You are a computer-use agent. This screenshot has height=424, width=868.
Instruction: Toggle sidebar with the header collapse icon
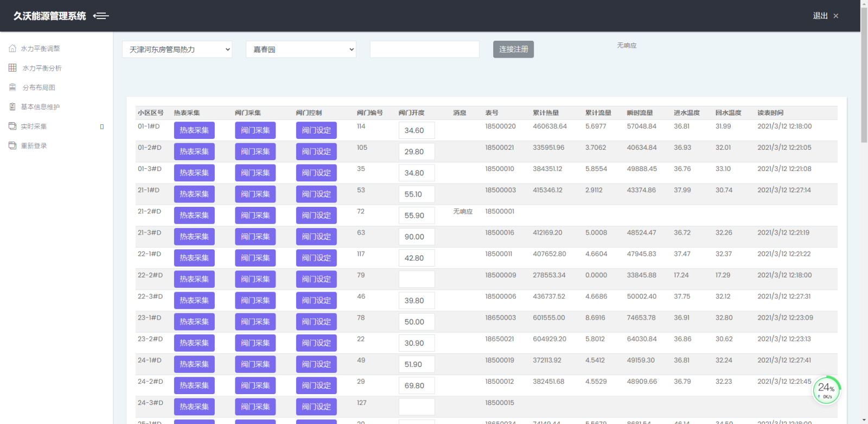[x=101, y=16]
